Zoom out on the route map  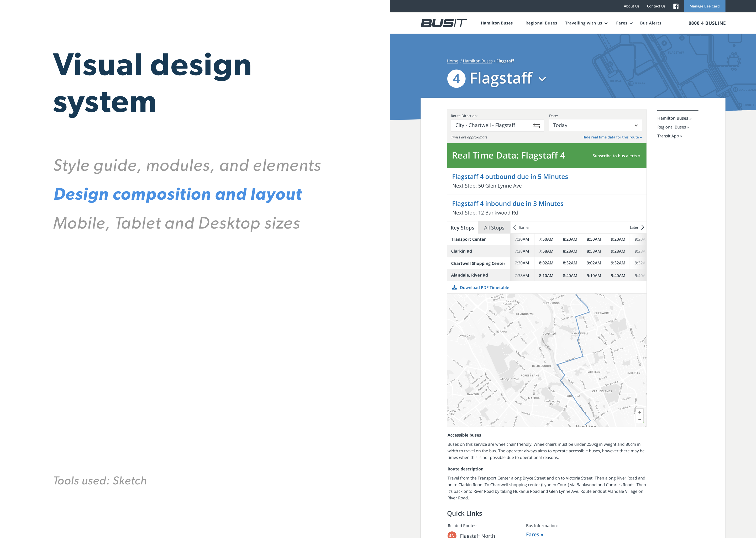(x=639, y=420)
